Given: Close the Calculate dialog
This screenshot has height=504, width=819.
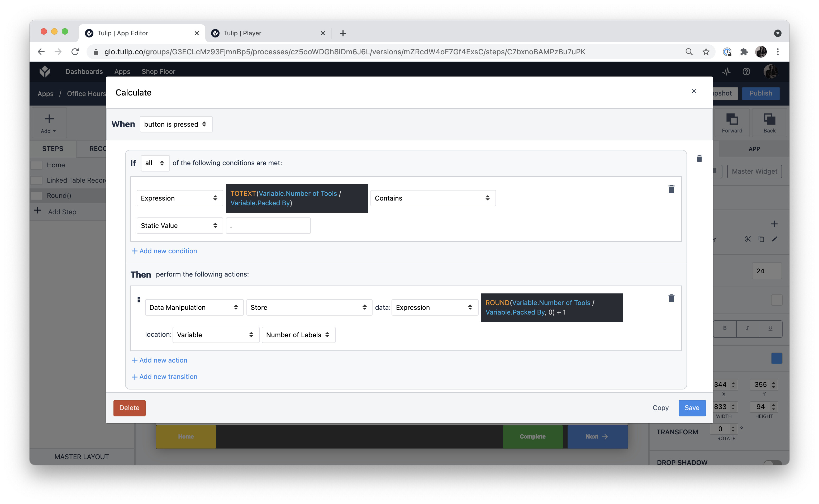Looking at the screenshot, I should [694, 91].
